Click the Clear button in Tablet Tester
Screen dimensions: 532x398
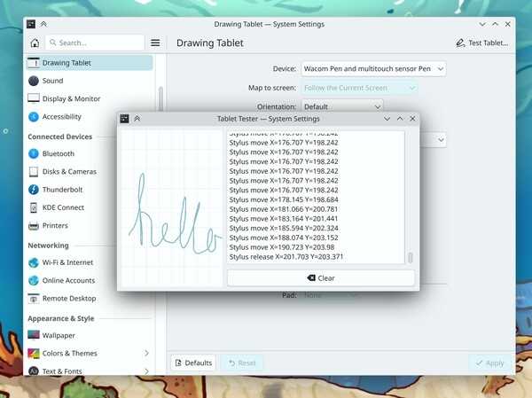pos(321,277)
